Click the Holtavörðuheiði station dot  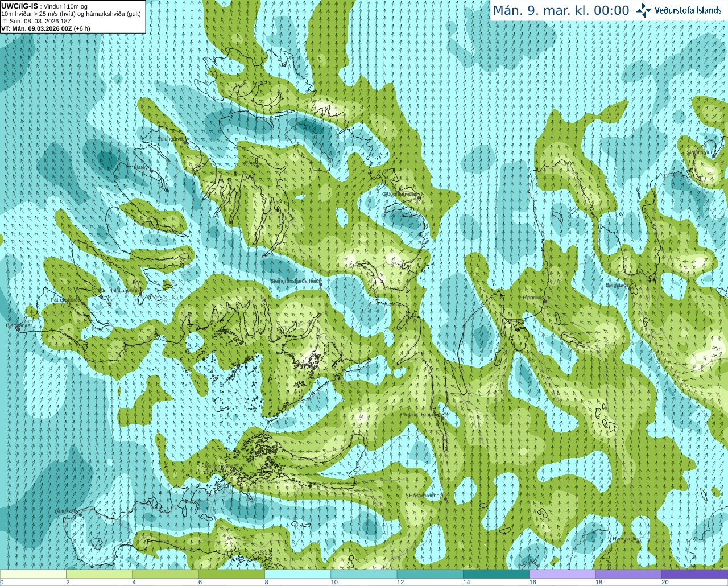point(445,499)
